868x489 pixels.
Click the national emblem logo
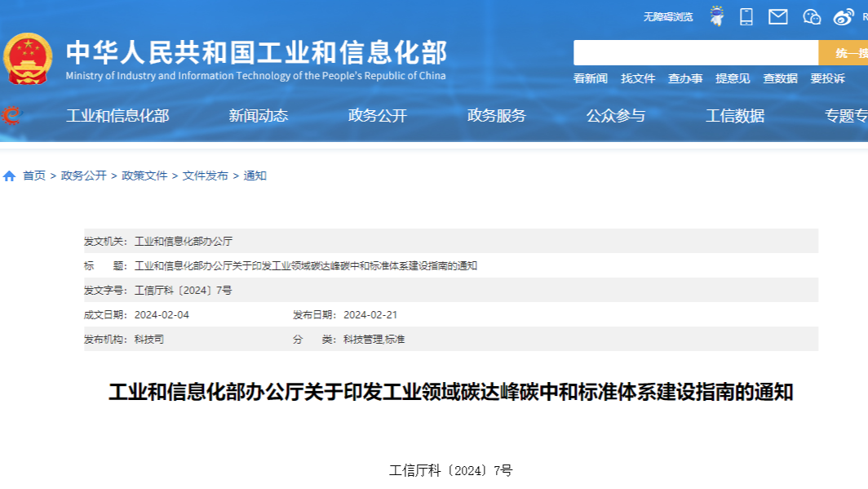tap(28, 59)
